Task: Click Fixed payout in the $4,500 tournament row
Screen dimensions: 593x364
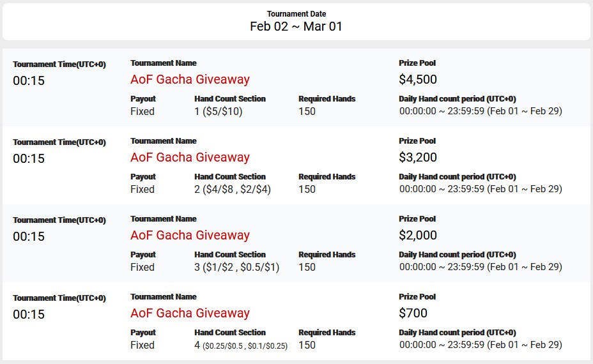Action: pyautogui.click(x=142, y=112)
